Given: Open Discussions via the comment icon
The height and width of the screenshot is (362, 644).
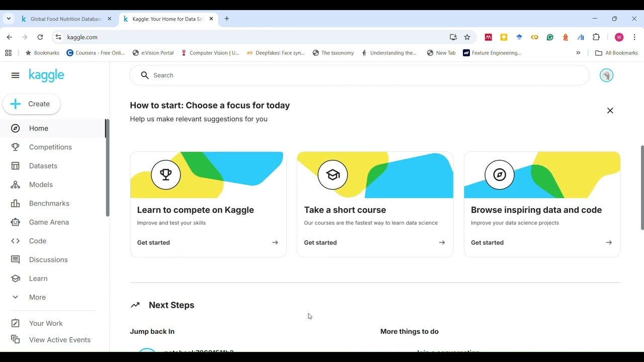Looking at the screenshot, I should [x=16, y=259].
